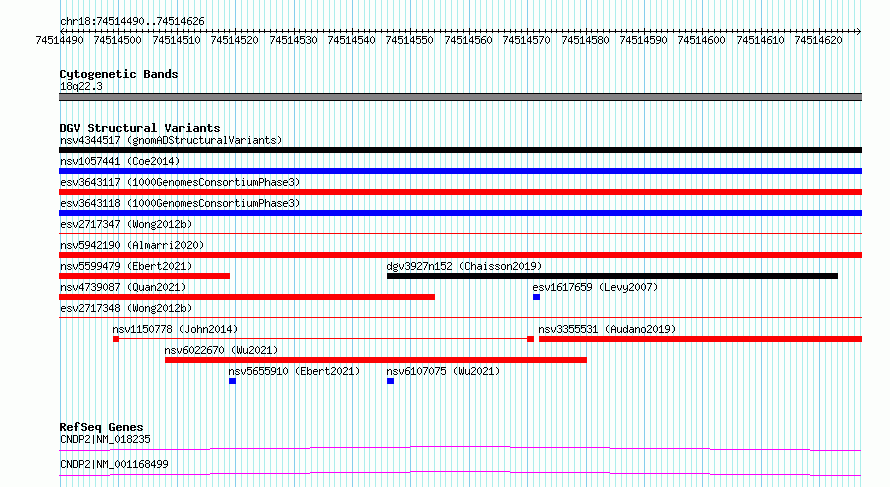Select the Cytogenetic Bands track heading
Viewport: 890px width, 487px height.
tap(119, 74)
